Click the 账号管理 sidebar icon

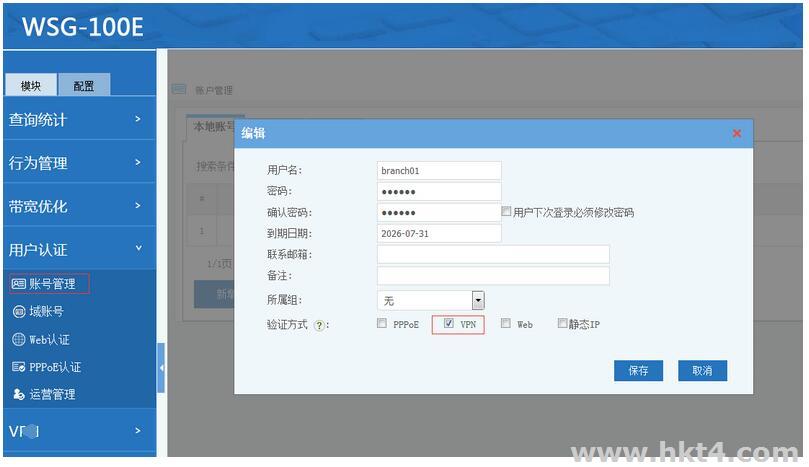[19, 284]
